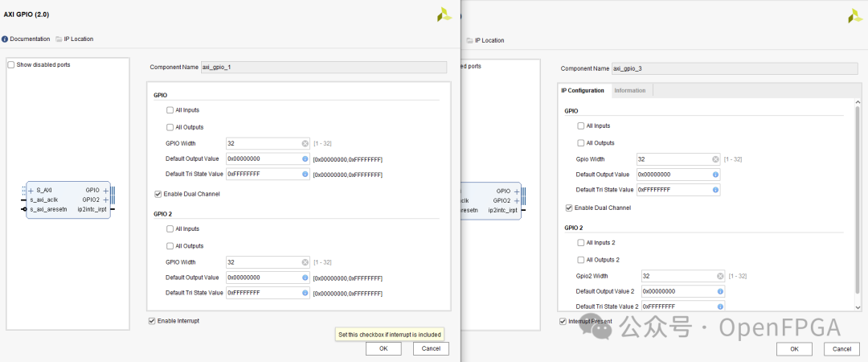Toggle Enable Dual Channel in axi_gpio_3
This screenshot has height=362, width=868.
[x=568, y=208]
